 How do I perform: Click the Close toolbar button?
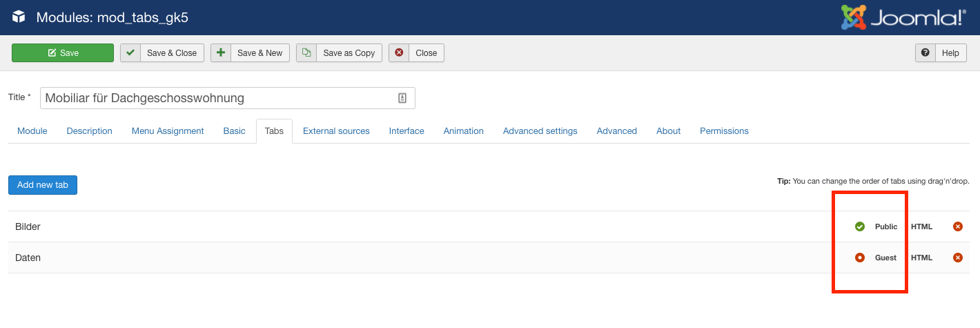(x=416, y=53)
